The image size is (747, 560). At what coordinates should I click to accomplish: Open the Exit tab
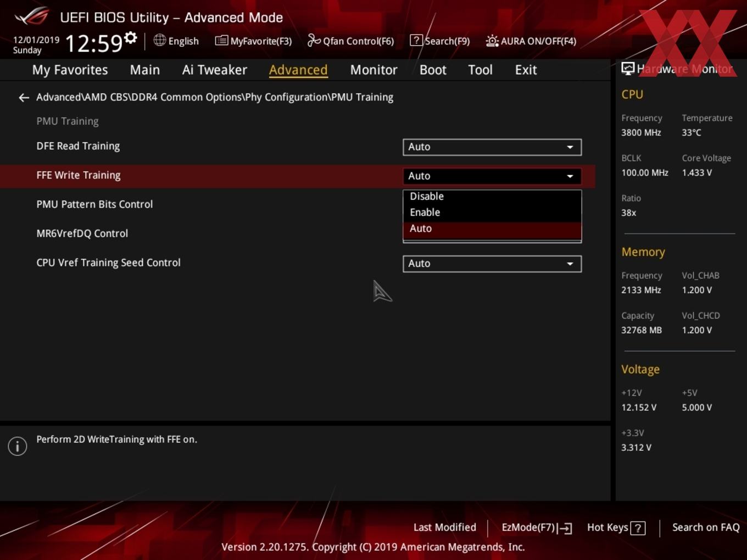(x=526, y=70)
